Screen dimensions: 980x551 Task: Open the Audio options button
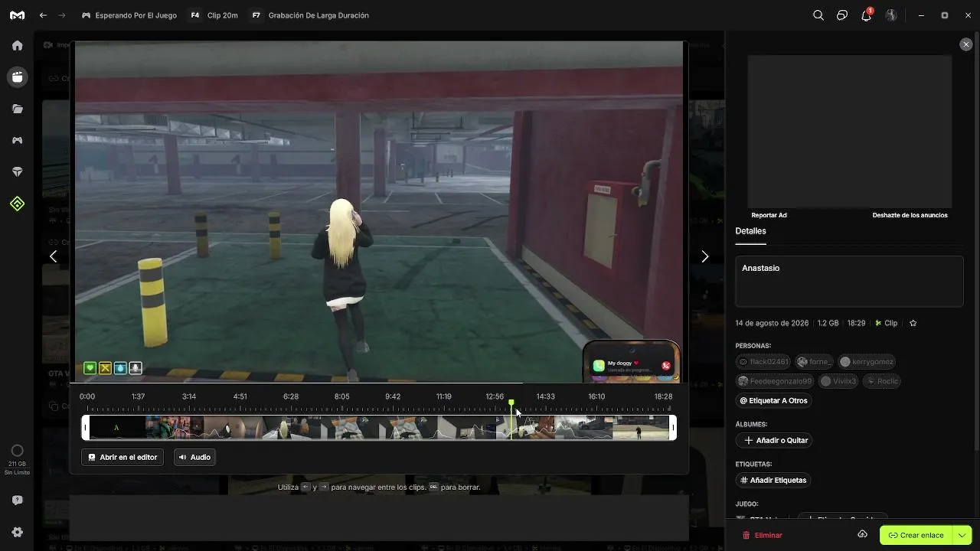pyautogui.click(x=194, y=457)
